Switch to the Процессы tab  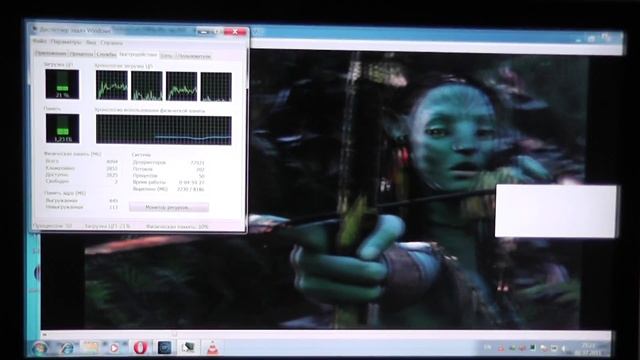click(x=81, y=54)
